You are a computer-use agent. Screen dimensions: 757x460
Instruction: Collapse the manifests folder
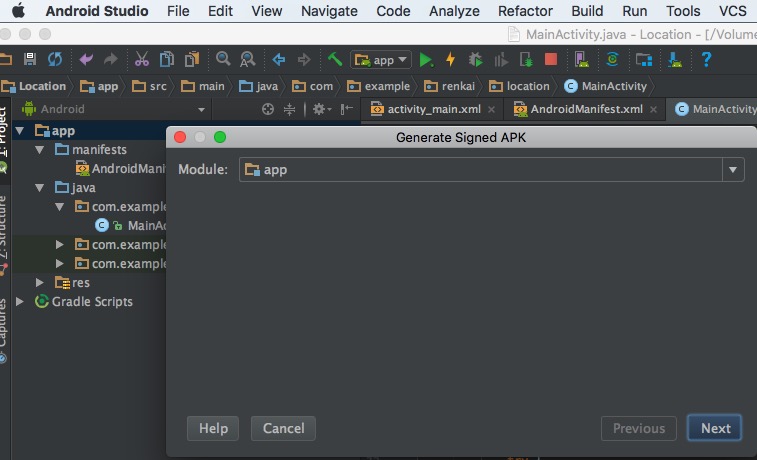(x=40, y=150)
